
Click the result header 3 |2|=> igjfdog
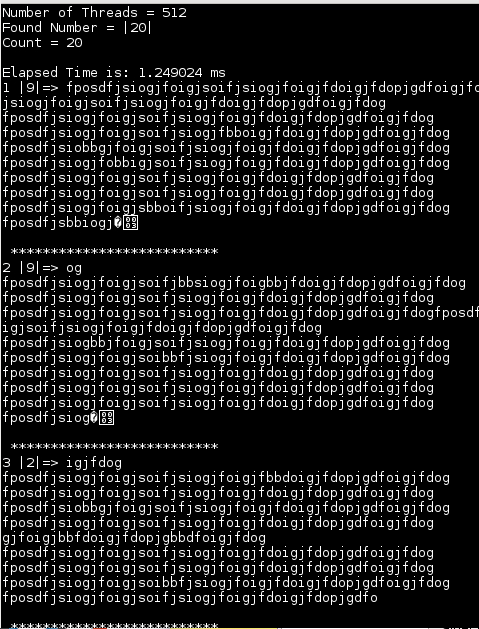tap(62, 463)
